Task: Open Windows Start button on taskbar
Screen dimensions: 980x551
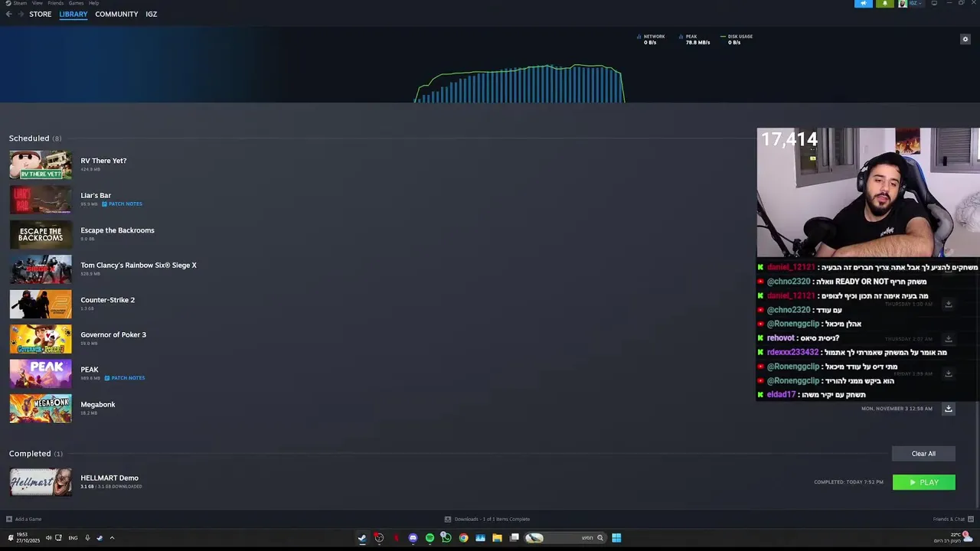Action: (x=616, y=538)
